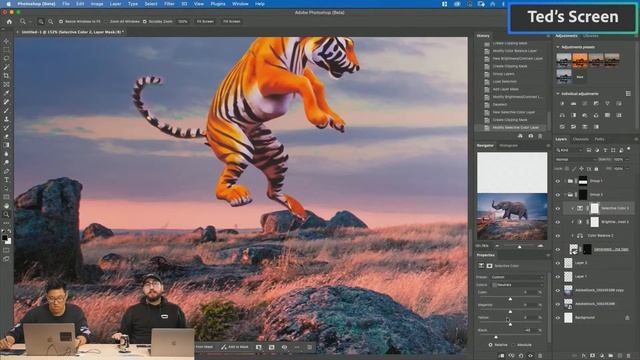This screenshot has width=640, height=360.
Task: Click the Home icon in options bar
Action: 9,21
